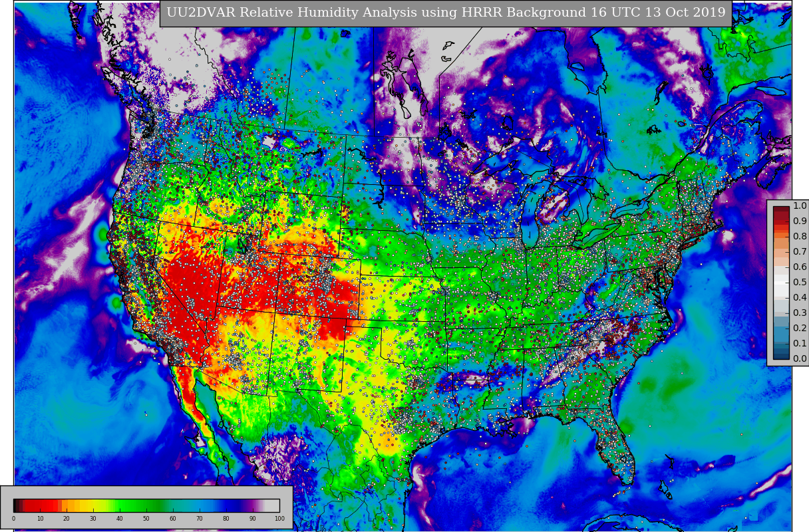This screenshot has height=532, width=809.
Task: Click the 0.9 label on the vertical colorbar
Action: 799,221
